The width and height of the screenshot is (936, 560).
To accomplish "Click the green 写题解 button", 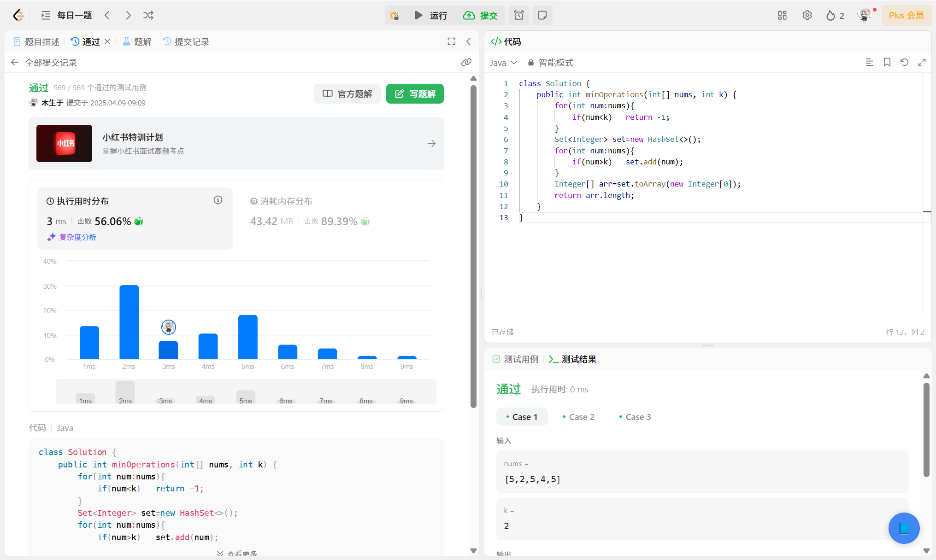I will [415, 94].
